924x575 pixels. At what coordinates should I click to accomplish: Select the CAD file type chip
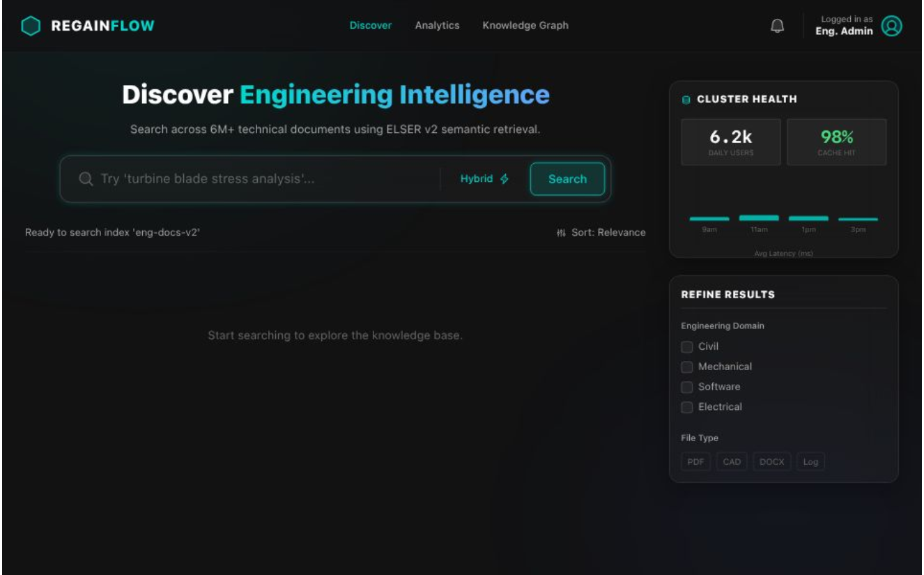tap(731, 461)
